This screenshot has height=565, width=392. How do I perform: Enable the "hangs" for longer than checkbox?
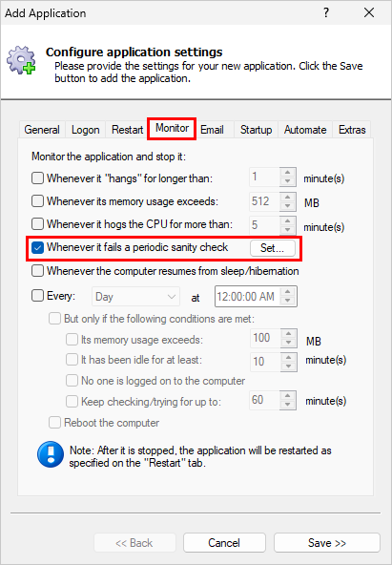pyautogui.click(x=37, y=178)
